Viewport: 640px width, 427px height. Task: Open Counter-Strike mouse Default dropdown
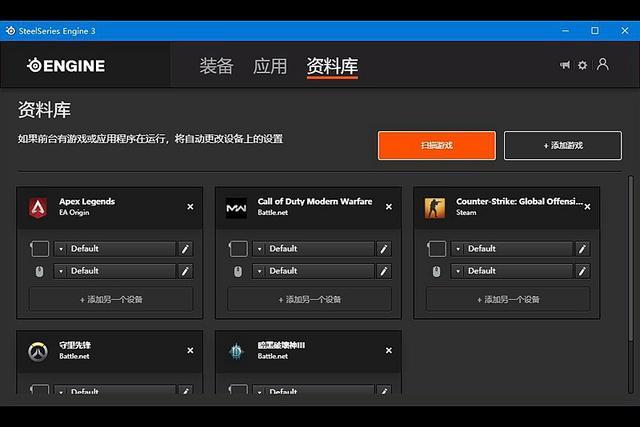512,271
